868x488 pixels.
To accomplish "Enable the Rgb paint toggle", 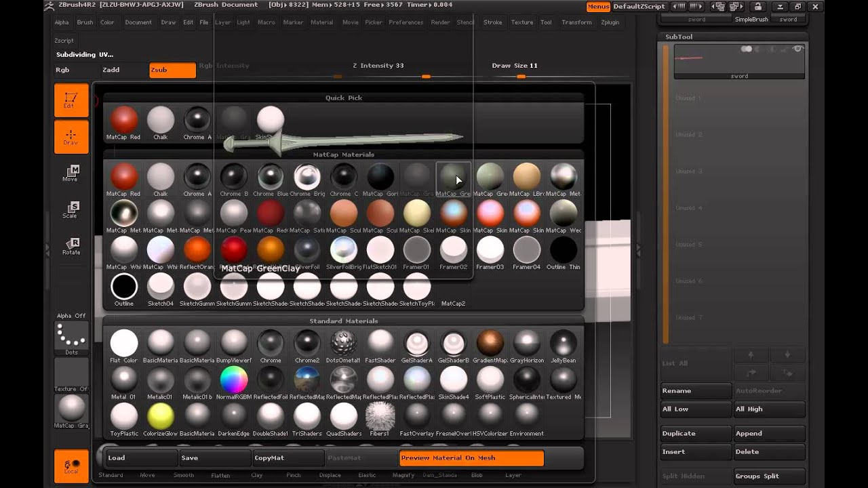I will pyautogui.click(x=77, y=70).
